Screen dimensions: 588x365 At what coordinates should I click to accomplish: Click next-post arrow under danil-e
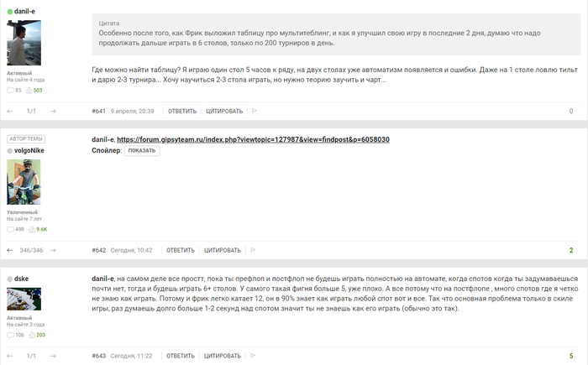(x=53, y=112)
